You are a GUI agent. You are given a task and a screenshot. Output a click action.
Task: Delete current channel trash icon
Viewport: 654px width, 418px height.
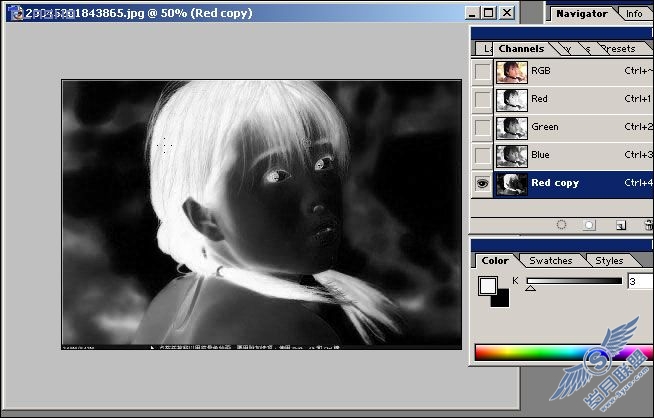649,225
